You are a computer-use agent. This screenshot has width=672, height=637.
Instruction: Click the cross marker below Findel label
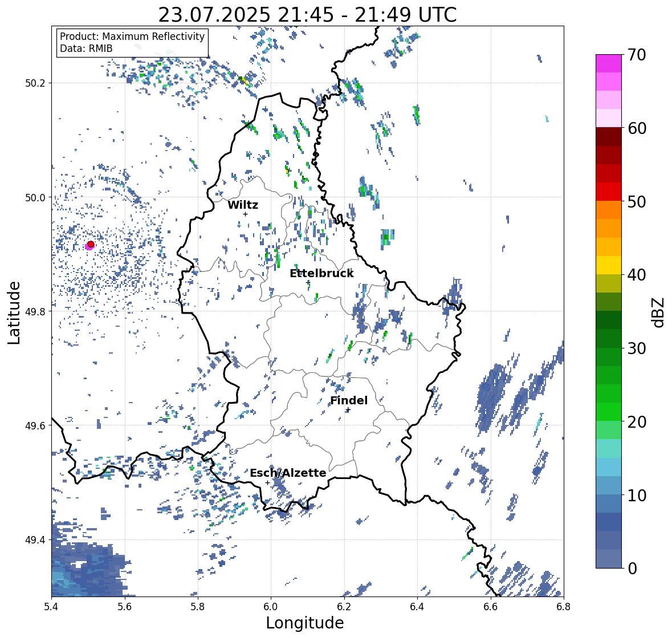pyautogui.click(x=348, y=410)
